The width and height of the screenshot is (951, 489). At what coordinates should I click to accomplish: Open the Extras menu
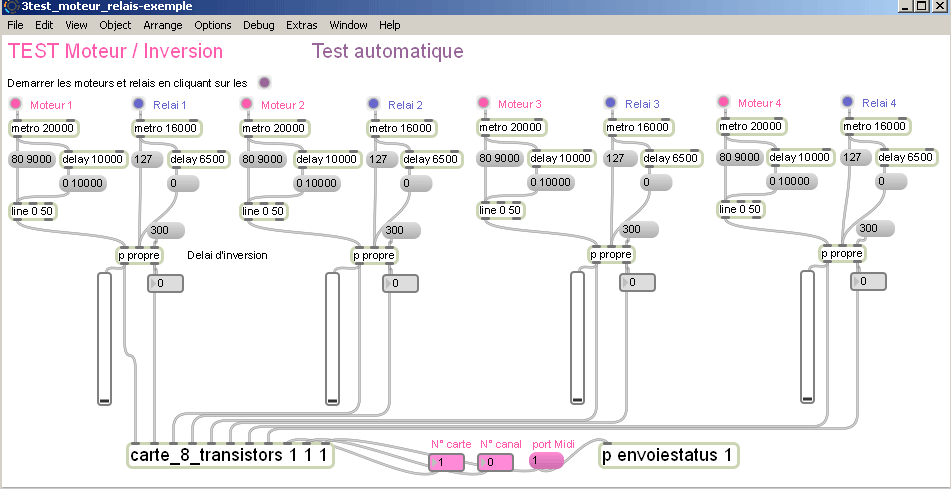tap(301, 25)
